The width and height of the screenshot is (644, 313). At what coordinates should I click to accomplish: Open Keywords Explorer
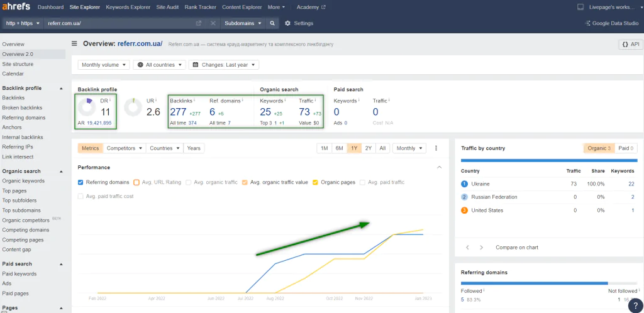click(x=128, y=7)
